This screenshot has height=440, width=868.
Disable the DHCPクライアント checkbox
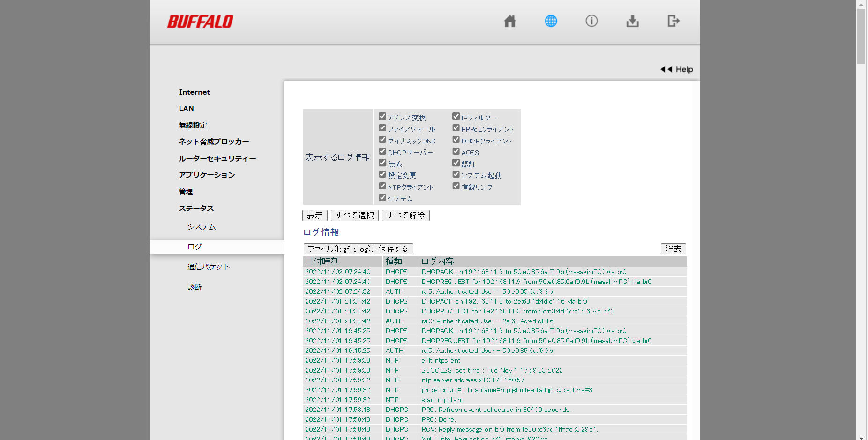pyautogui.click(x=456, y=140)
